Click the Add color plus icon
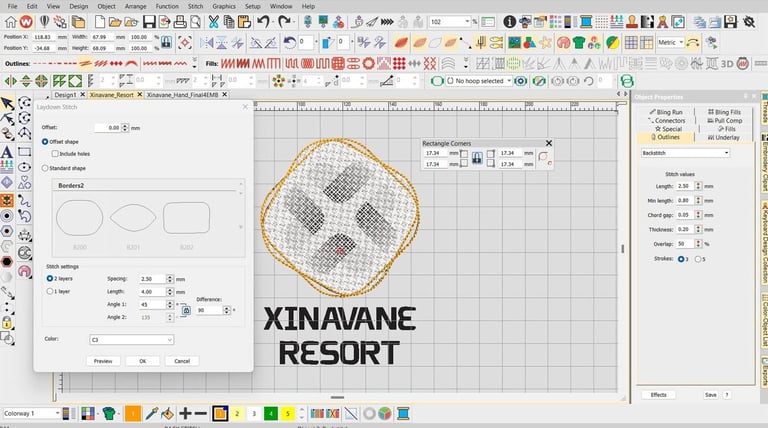The width and height of the screenshot is (768, 428). (x=185, y=414)
